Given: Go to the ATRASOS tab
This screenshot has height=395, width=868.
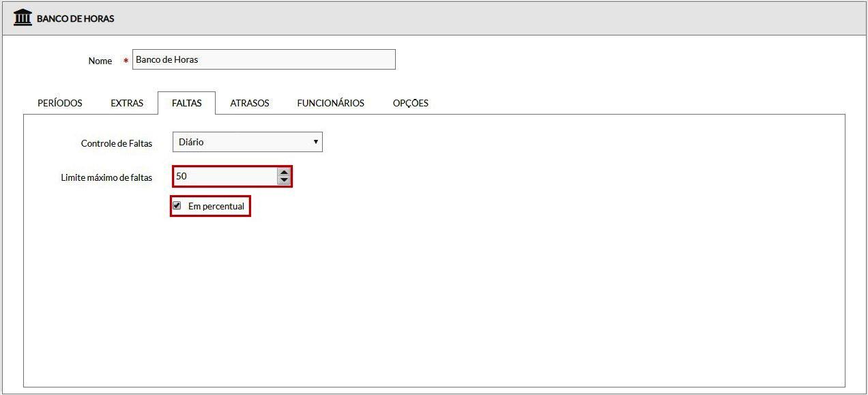Looking at the screenshot, I should [x=250, y=103].
